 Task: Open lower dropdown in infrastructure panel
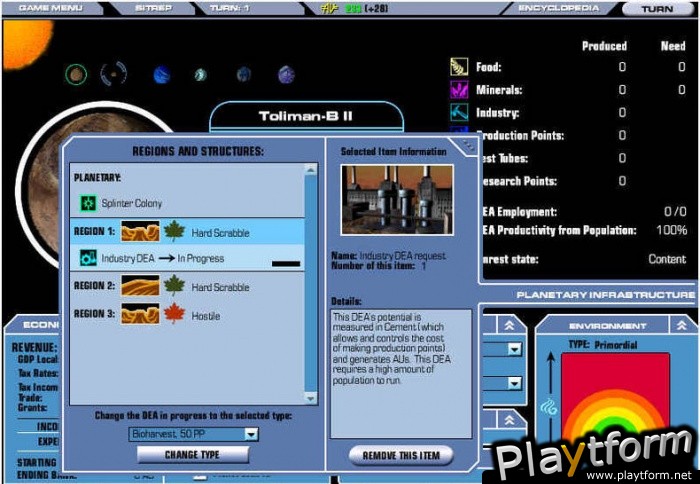pyautogui.click(x=515, y=383)
